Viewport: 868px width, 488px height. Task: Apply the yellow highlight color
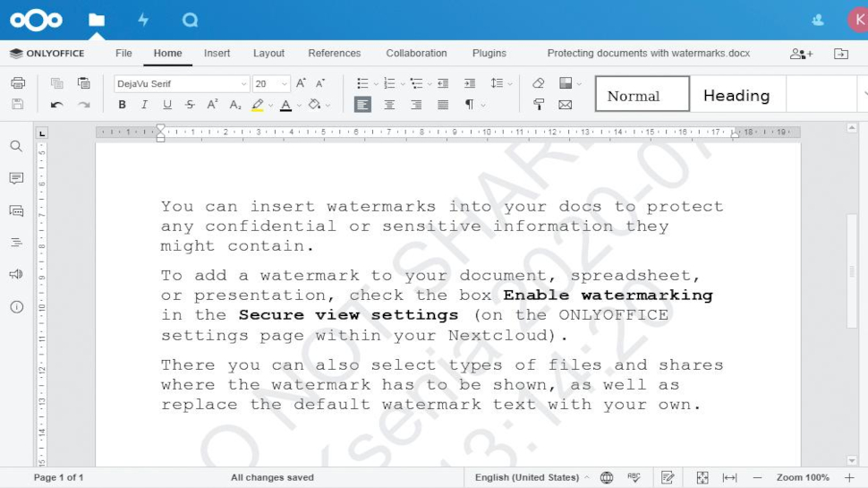click(258, 105)
